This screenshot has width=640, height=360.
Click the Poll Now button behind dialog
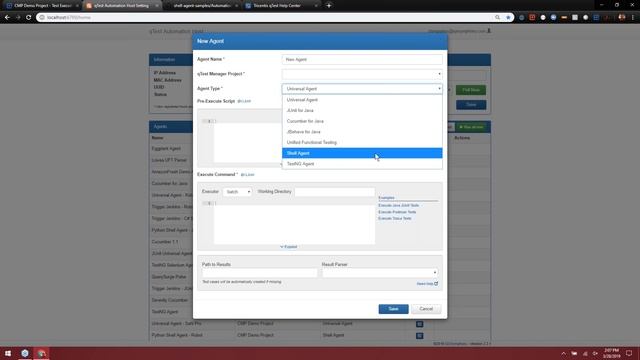coord(471,90)
